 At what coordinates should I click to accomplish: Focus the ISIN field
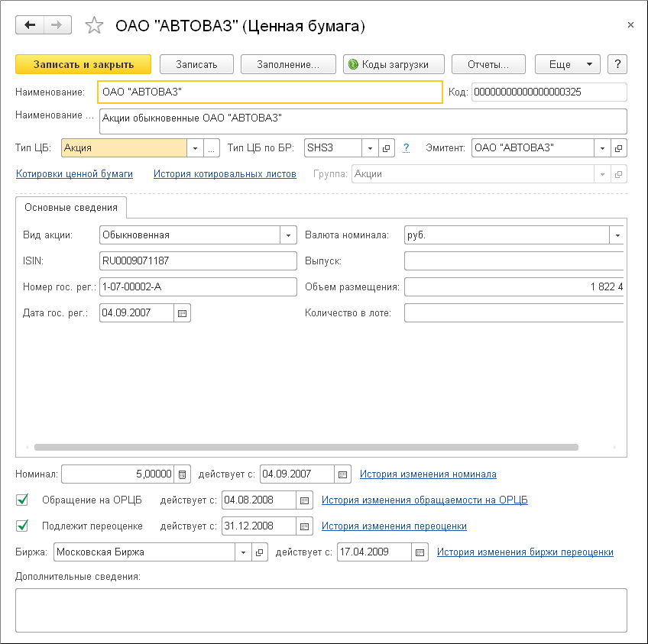pos(199,261)
